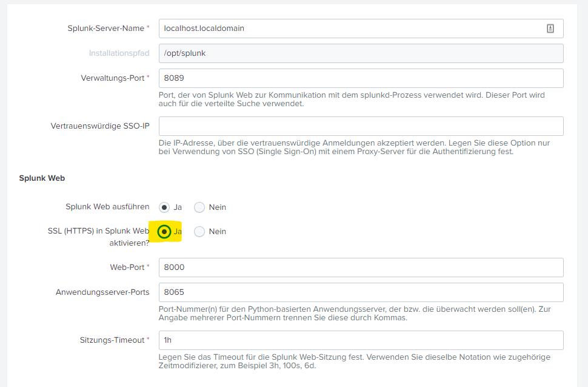Click the Web-Port field containing 8000
The width and height of the screenshot is (588, 387).
tap(361, 268)
